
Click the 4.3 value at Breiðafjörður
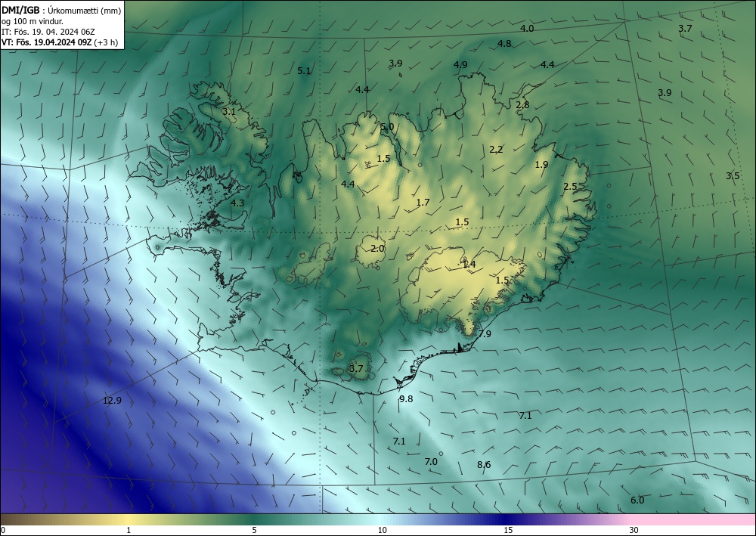click(x=237, y=203)
